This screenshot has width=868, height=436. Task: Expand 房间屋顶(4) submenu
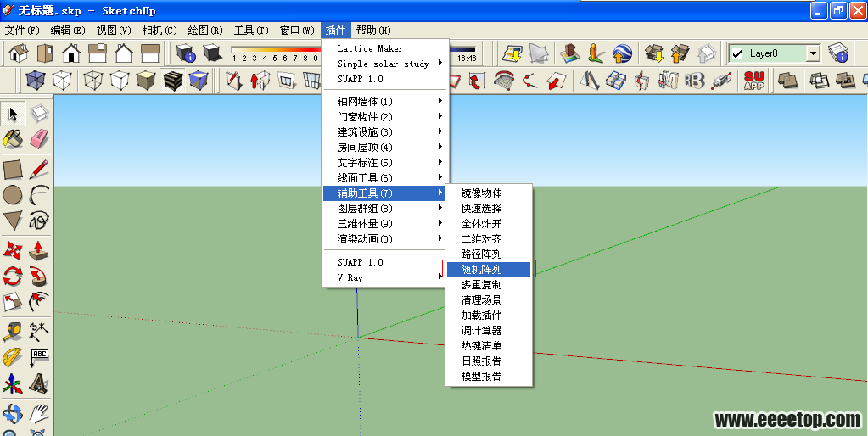pos(385,148)
